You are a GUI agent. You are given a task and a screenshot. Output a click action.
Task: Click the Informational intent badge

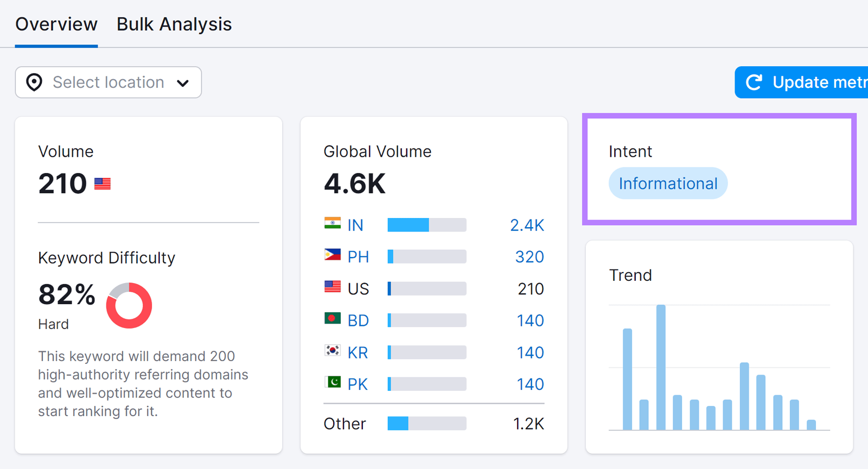tap(668, 183)
